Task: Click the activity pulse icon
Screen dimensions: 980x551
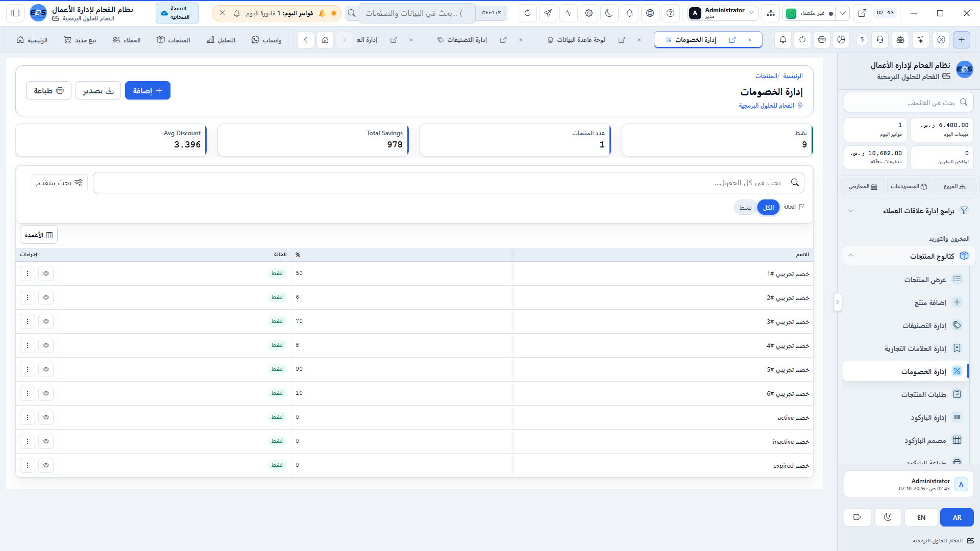Action: tap(568, 13)
